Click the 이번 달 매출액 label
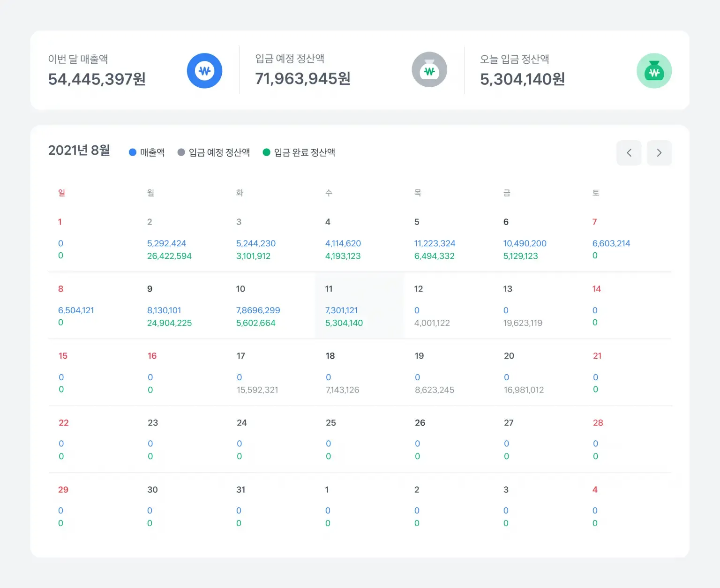The image size is (720, 588). (78, 59)
